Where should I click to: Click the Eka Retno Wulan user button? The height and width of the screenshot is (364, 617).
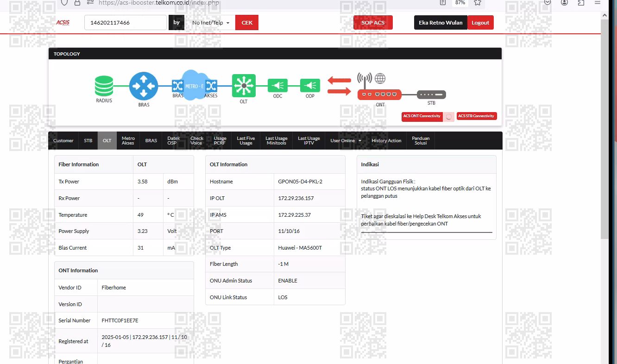pos(441,23)
